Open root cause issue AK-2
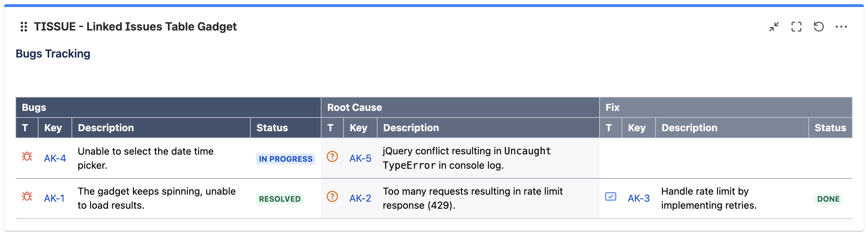The width and height of the screenshot is (868, 235). (360, 199)
